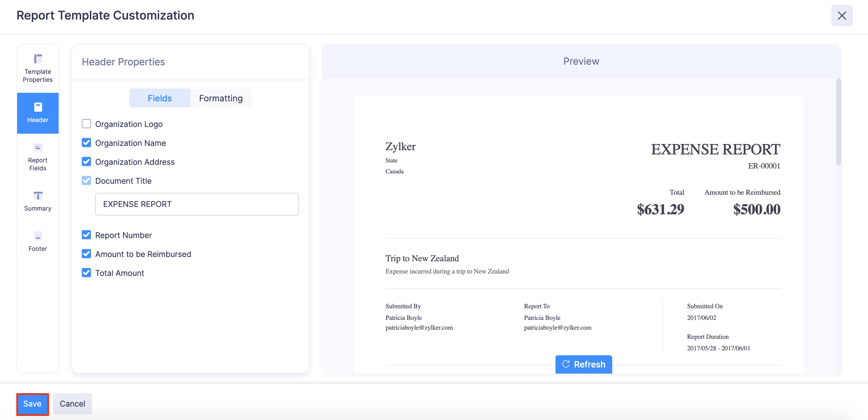Select the Header section icon
Viewport: 868px width, 420px height.
[38, 107]
